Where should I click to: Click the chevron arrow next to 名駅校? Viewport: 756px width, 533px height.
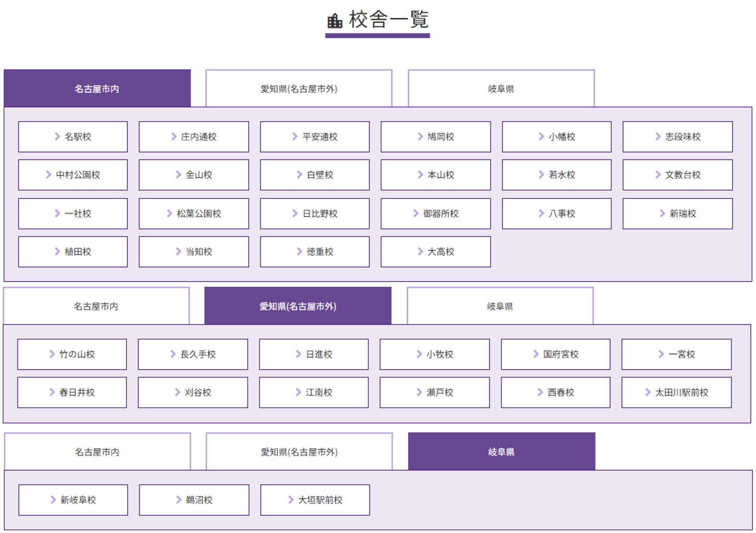[57, 137]
